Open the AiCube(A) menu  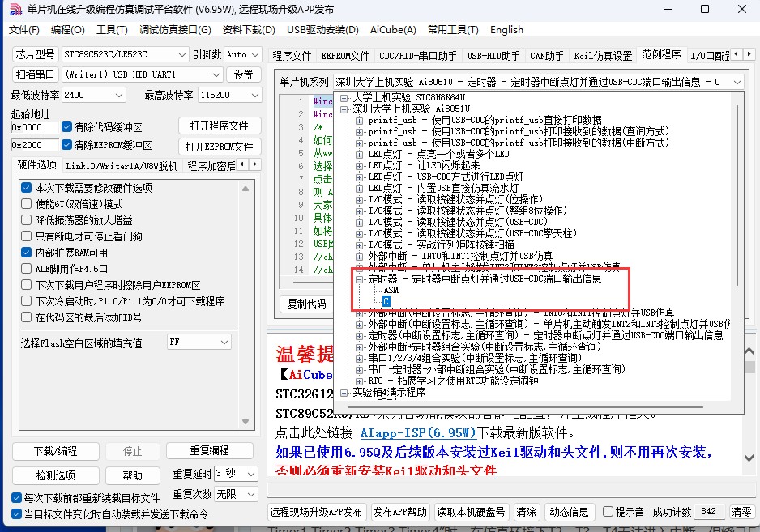[393, 29]
